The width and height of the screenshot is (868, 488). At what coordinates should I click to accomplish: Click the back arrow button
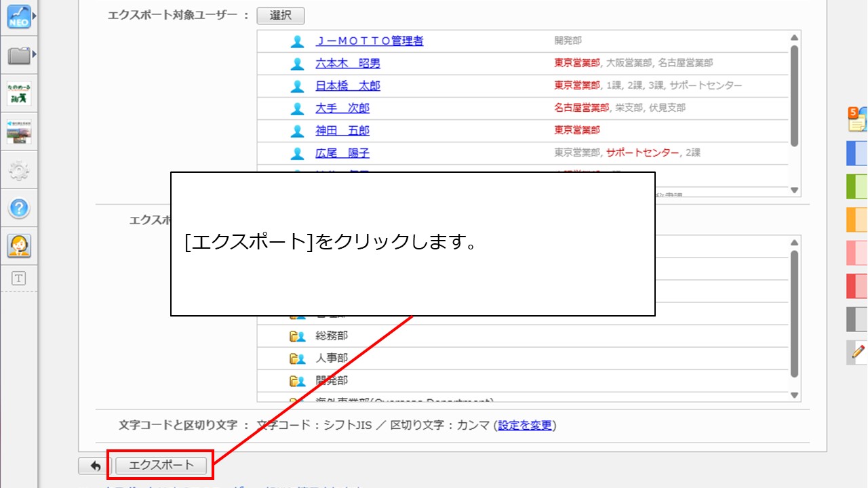95,466
